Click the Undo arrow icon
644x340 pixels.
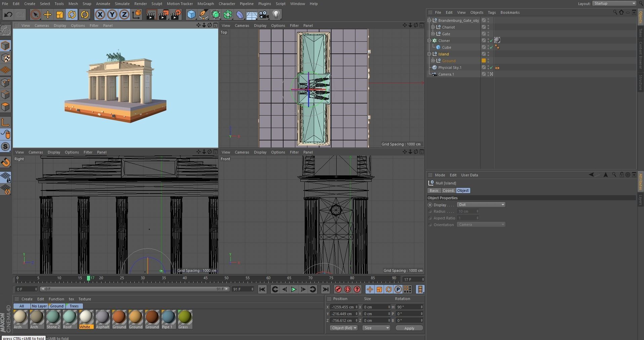(8, 14)
